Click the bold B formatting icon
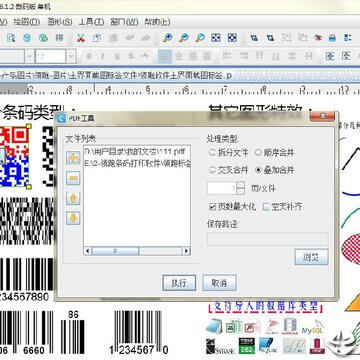The height and width of the screenshot is (360, 360). [89, 56]
